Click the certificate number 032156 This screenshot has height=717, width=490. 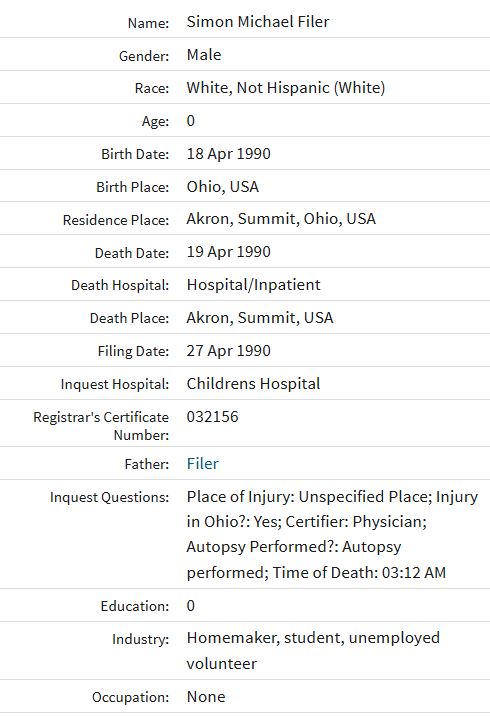click(x=213, y=417)
